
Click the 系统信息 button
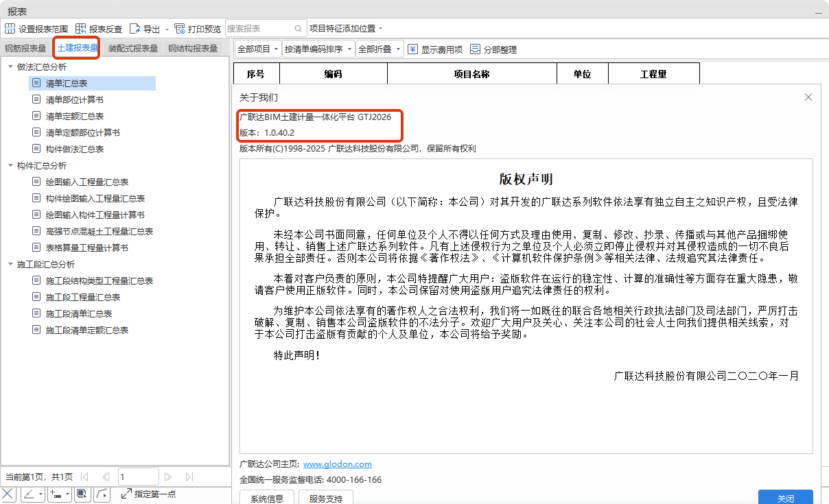click(x=267, y=499)
